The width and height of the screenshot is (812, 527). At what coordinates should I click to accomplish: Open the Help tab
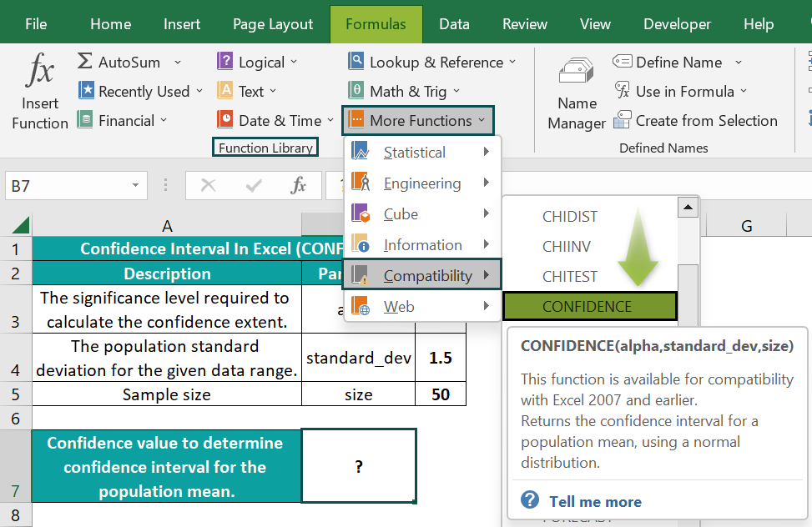[759, 24]
